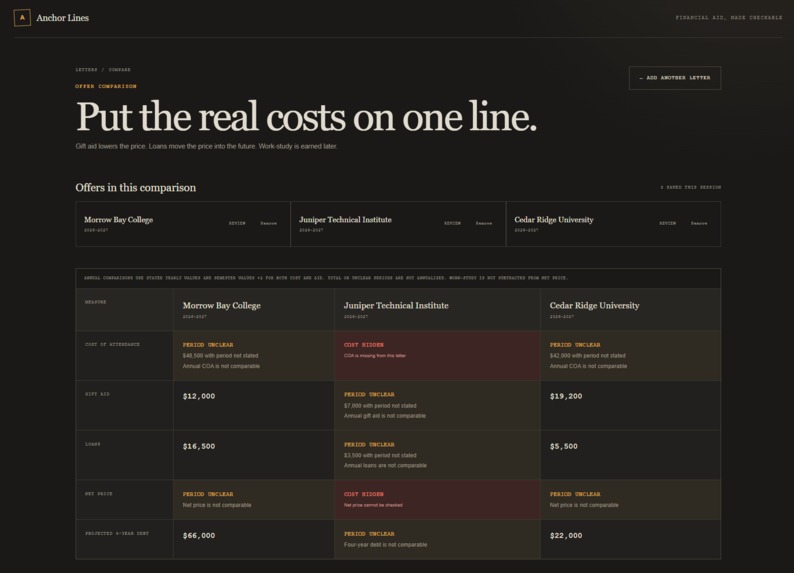Click the annual comparisons note above the table
The image size is (794, 573).
tap(326, 278)
